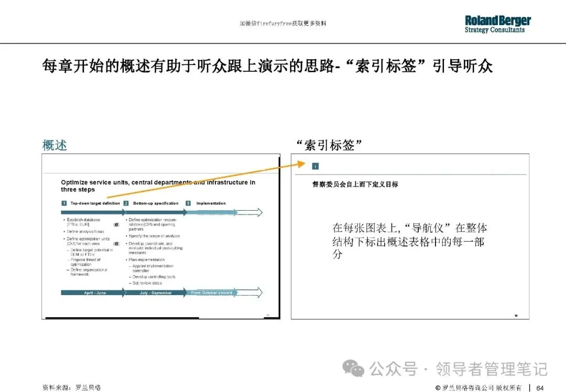
Task: Click the July - September timeline arrow
Action: click(156, 293)
